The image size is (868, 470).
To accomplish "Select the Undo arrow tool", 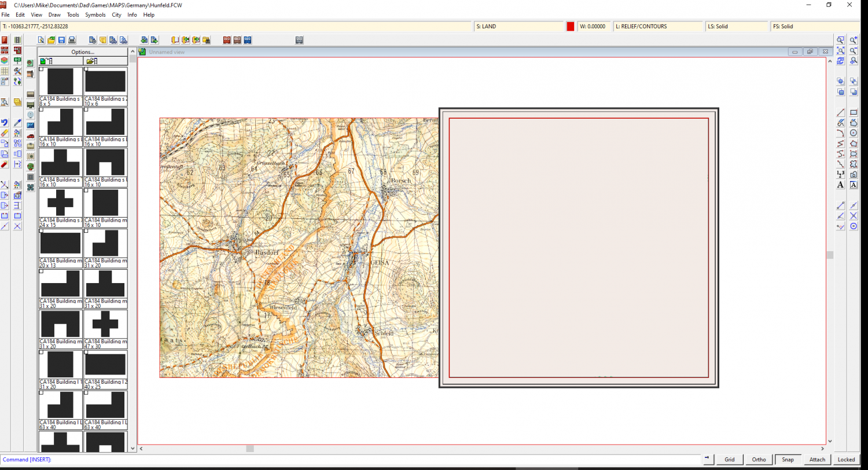I will (x=5, y=123).
